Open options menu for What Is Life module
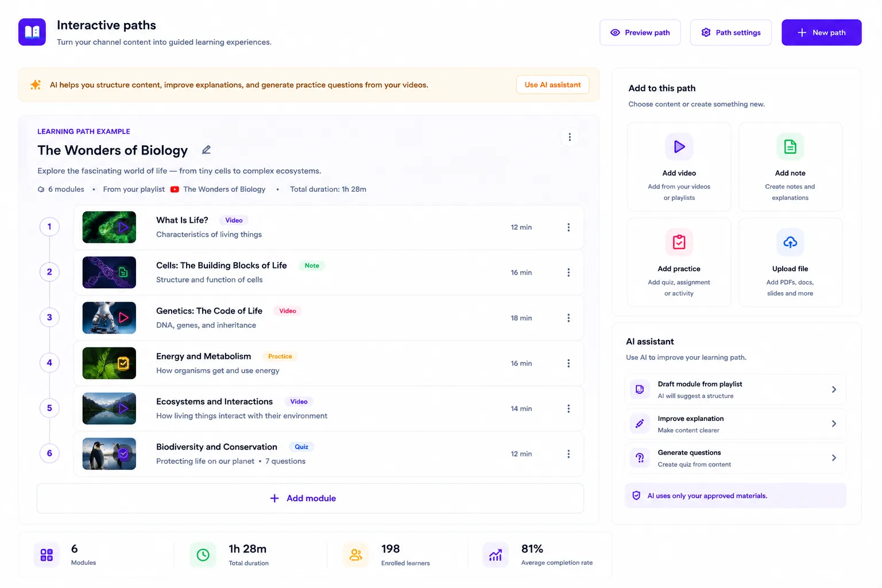 568,227
